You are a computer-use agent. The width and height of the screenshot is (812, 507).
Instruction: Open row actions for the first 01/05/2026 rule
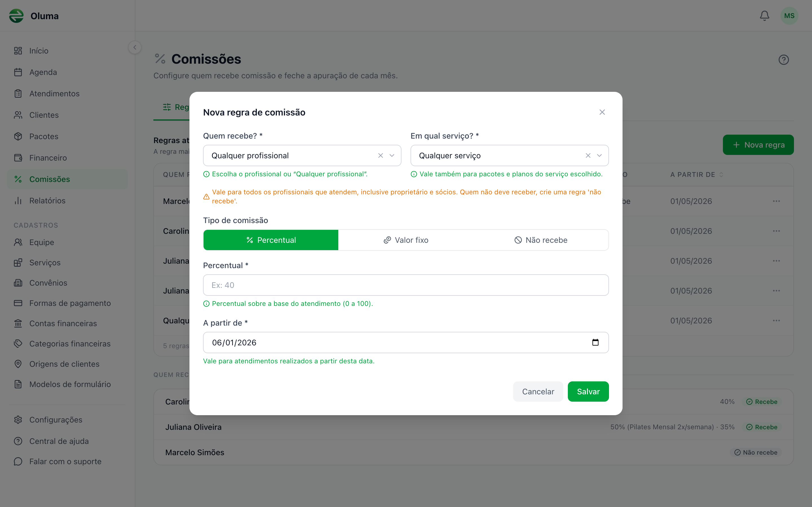pos(776,201)
